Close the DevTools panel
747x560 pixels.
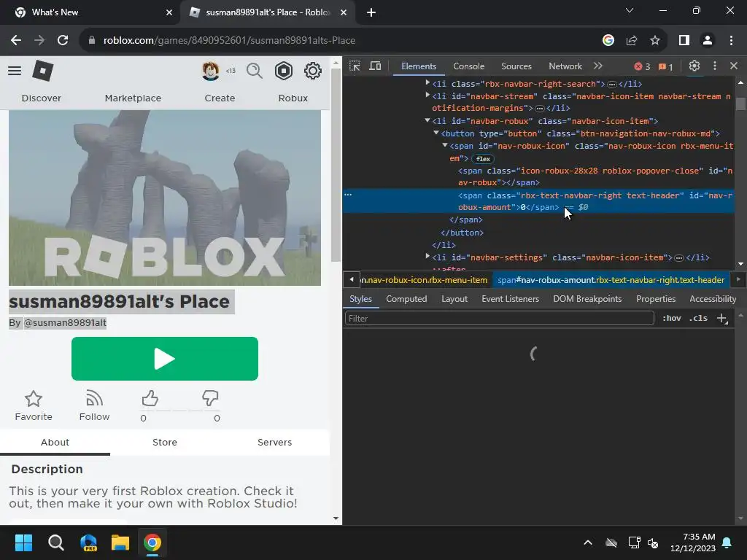point(734,66)
